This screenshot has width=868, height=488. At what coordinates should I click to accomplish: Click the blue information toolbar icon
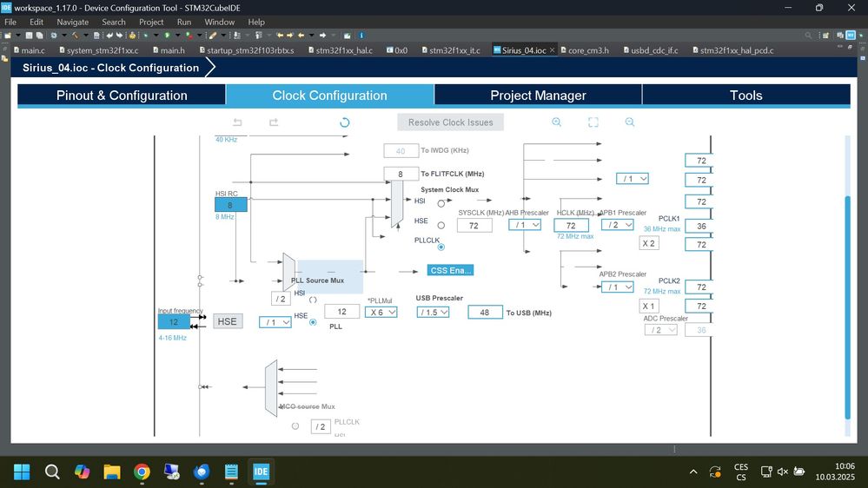(361, 36)
